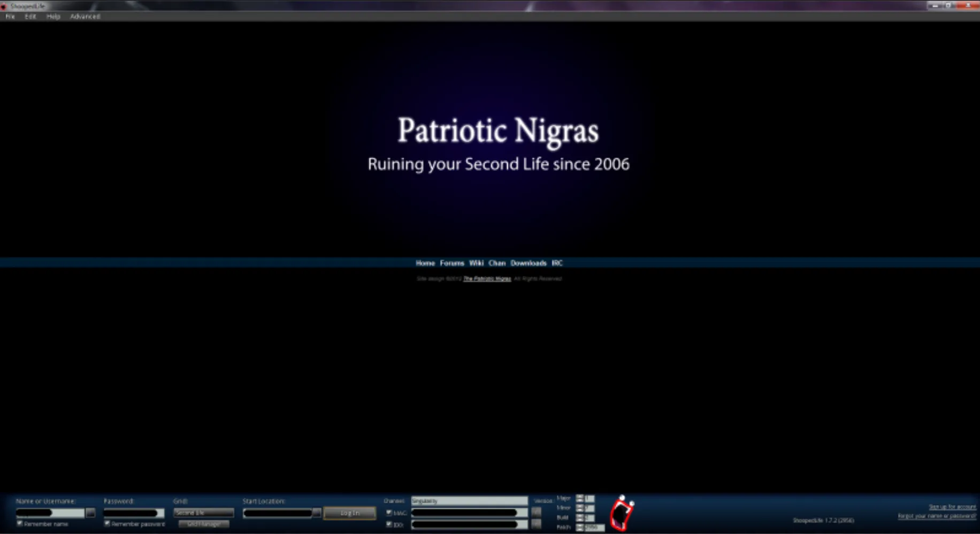Open the Chan link
Screen dimensions: 980x534
pos(497,263)
